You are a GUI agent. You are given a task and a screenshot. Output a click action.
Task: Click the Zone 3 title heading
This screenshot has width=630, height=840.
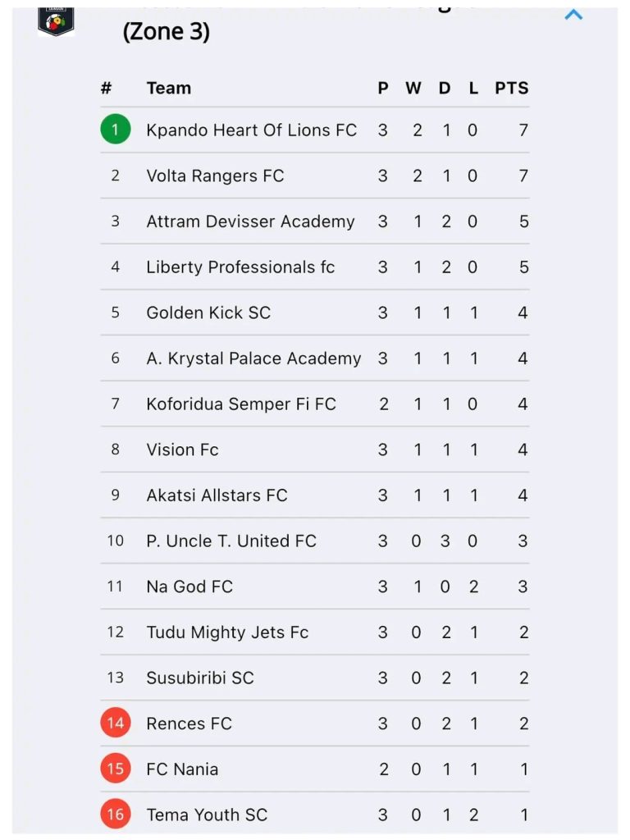tap(166, 32)
